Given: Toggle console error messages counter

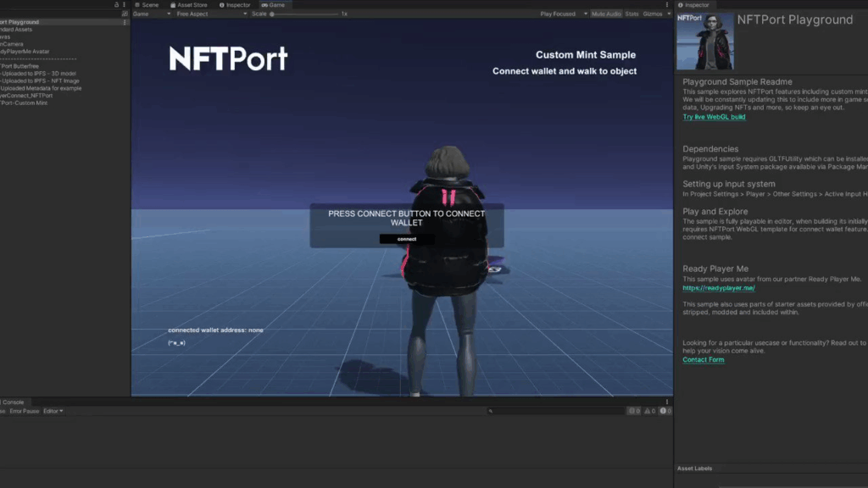Looking at the screenshot, I should tap(665, 411).
